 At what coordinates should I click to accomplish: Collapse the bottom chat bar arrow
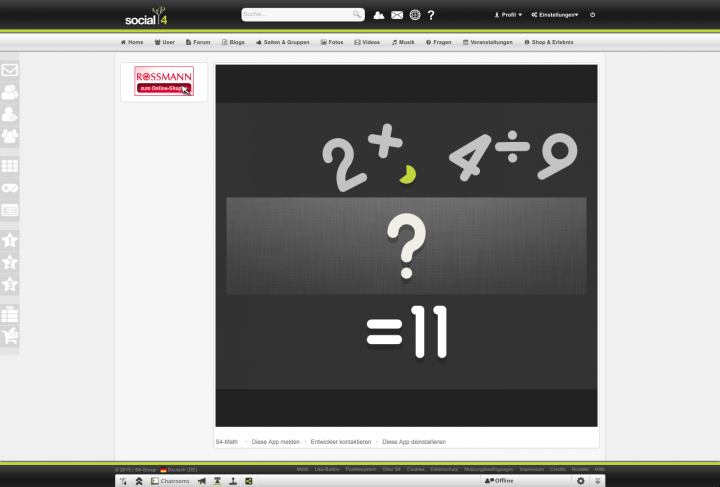click(x=597, y=481)
